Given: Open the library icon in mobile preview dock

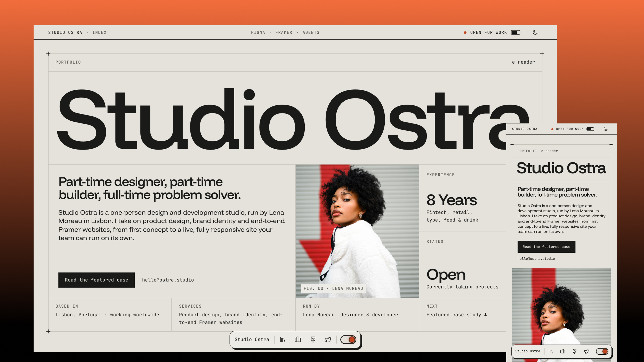Looking at the screenshot, I should (551, 351).
